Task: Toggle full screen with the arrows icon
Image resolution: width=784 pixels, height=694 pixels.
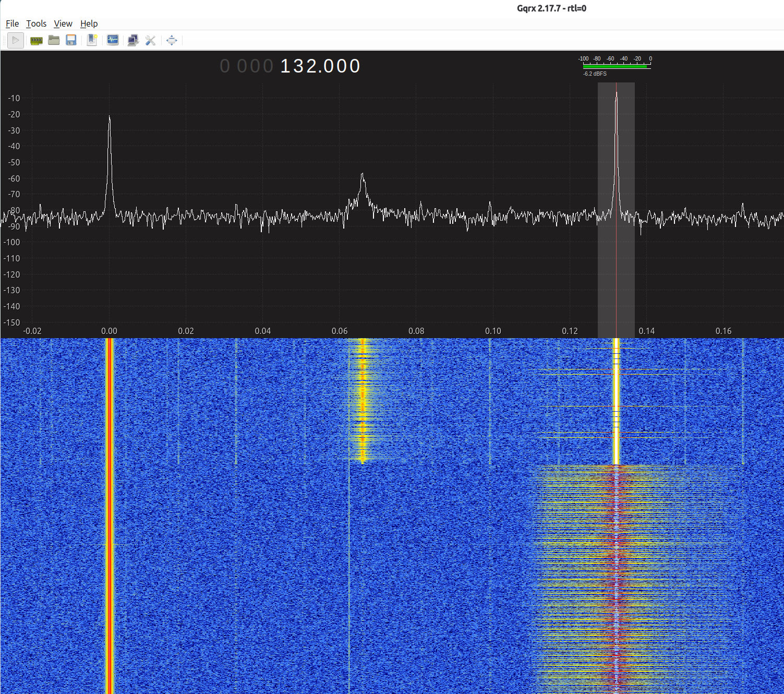Action: coord(172,40)
